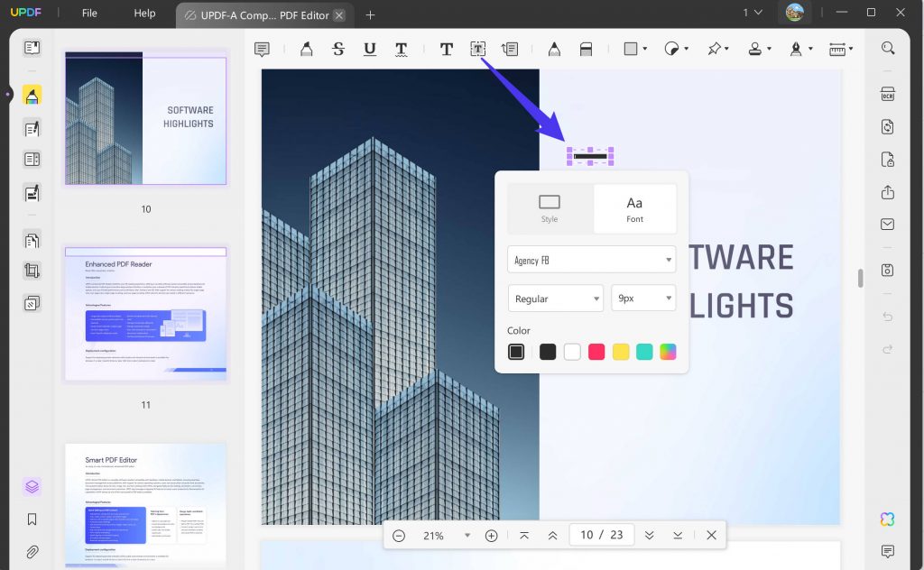Screen dimensions: 924x570
Task: Open the Regular font style dropdown
Action: (555, 298)
